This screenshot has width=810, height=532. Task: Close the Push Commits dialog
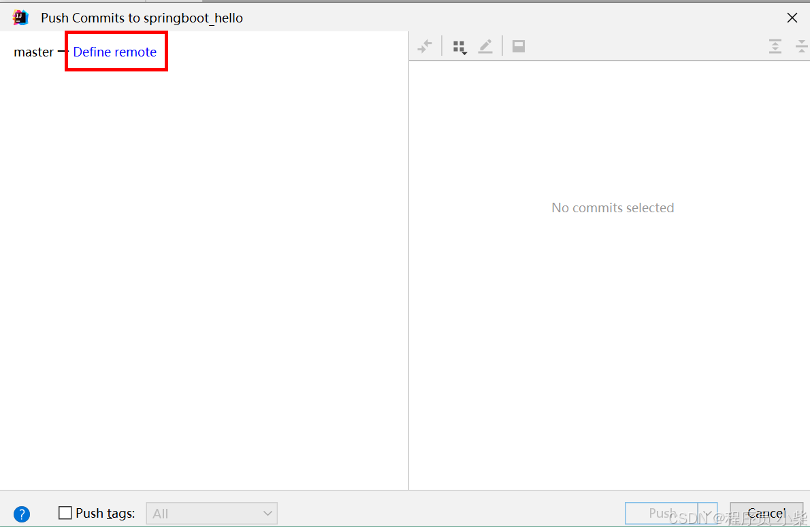point(792,18)
